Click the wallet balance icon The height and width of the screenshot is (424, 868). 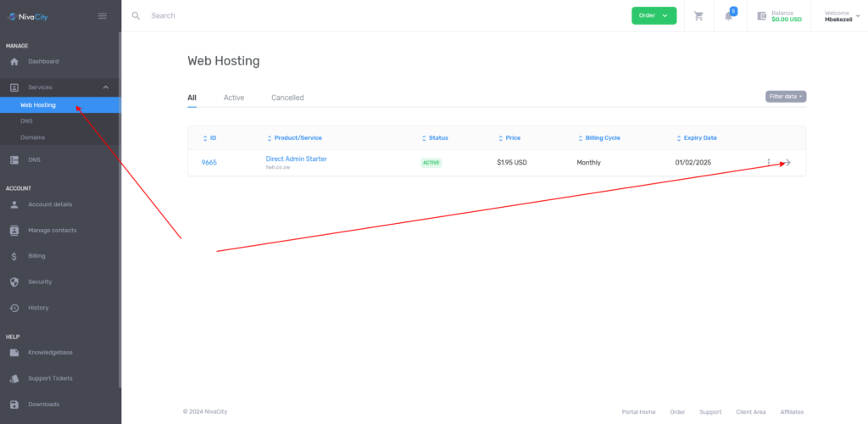click(762, 16)
